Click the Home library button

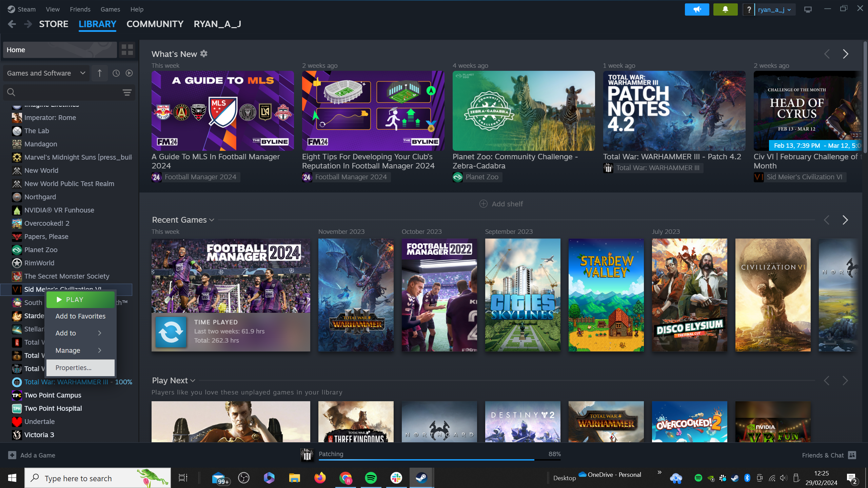(60, 50)
